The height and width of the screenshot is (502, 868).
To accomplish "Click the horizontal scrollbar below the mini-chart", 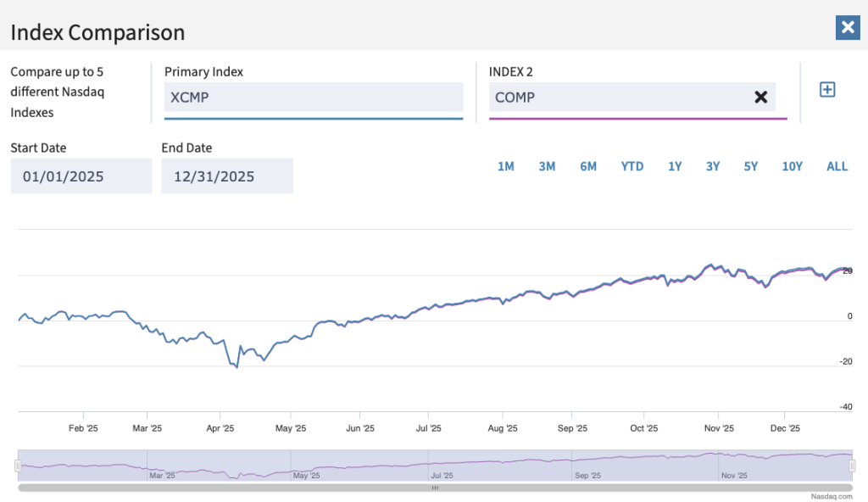I will 434,488.
